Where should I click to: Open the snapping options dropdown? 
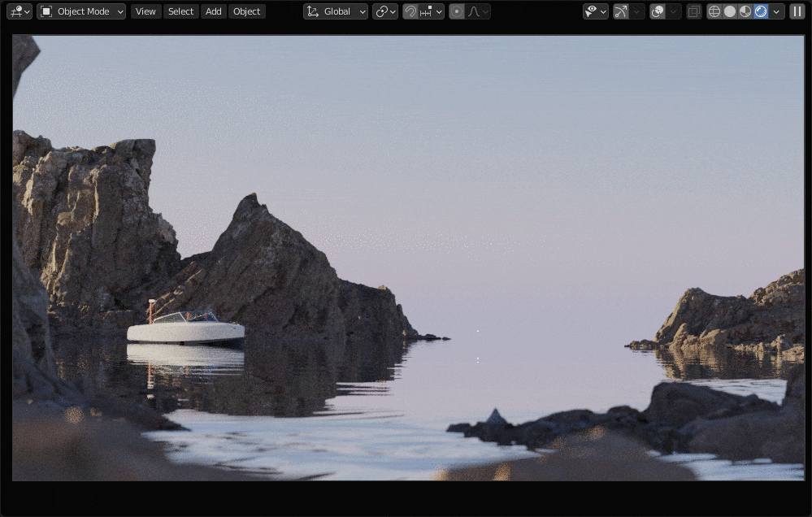(x=431, y=11)
